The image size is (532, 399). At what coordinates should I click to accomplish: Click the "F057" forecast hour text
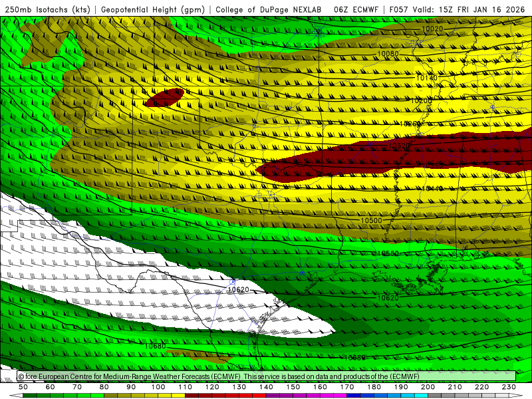[398, 9]
